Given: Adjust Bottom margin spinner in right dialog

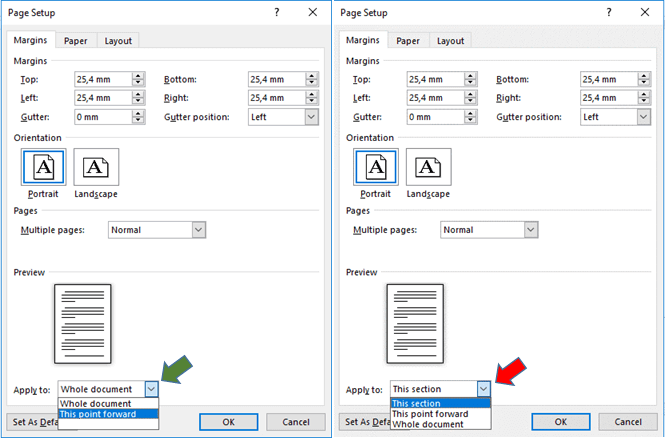Looking at the screenshot, I should (644, 79).
